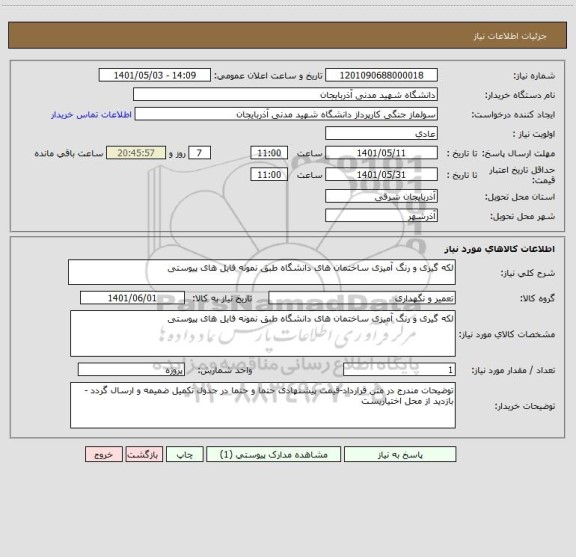Click the اولویت نیاز field showing عادی

(381, 133)
